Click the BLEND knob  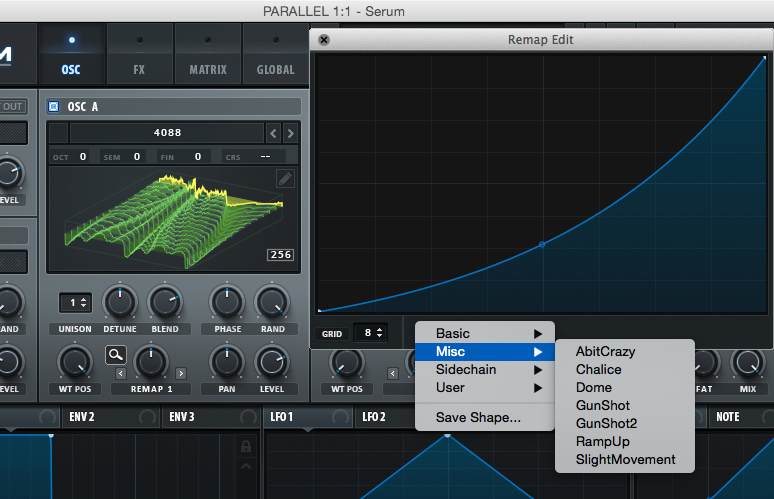(x=165, y=302)
